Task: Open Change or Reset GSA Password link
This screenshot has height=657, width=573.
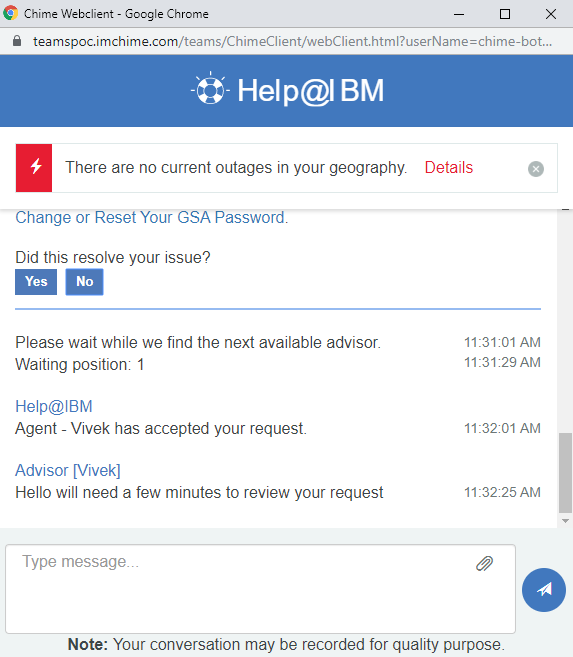Action: coord(152,217)
